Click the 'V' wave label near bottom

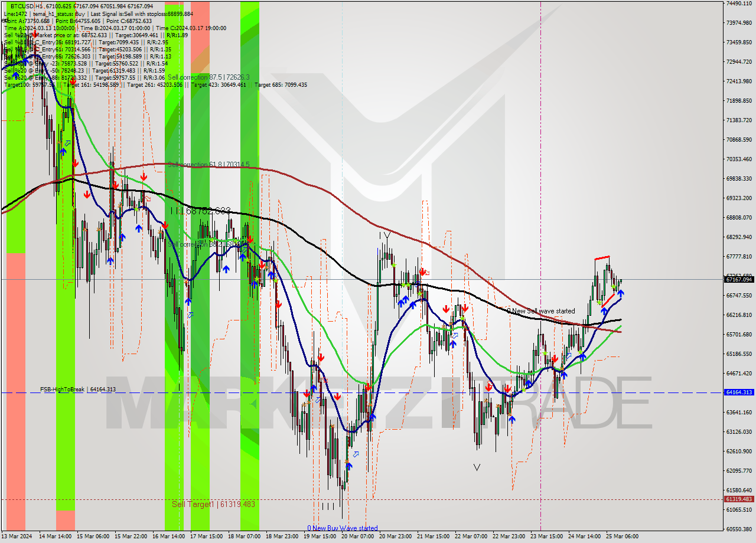tap(477, 467)
